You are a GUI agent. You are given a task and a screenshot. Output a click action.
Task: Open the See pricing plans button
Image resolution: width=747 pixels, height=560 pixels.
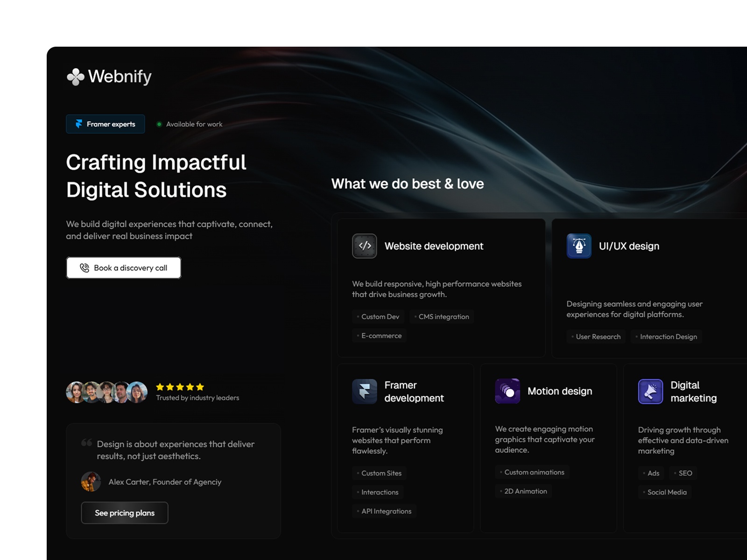pos(125,513)
